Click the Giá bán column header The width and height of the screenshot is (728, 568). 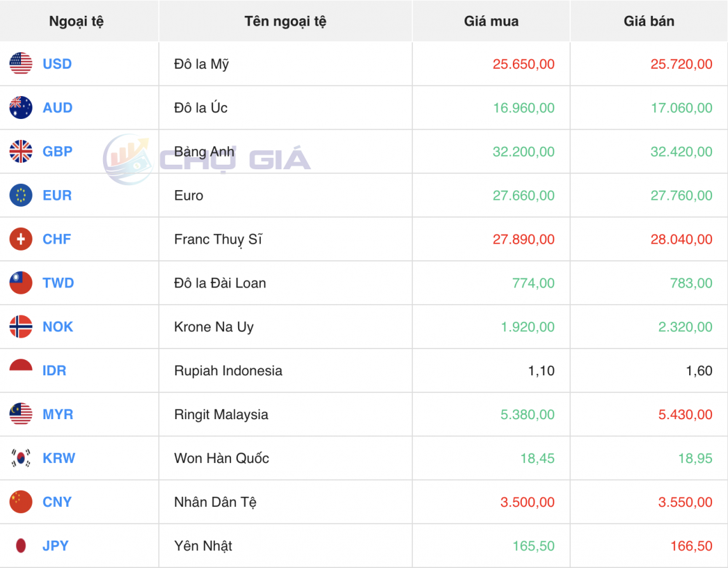(x=648, y=20)
